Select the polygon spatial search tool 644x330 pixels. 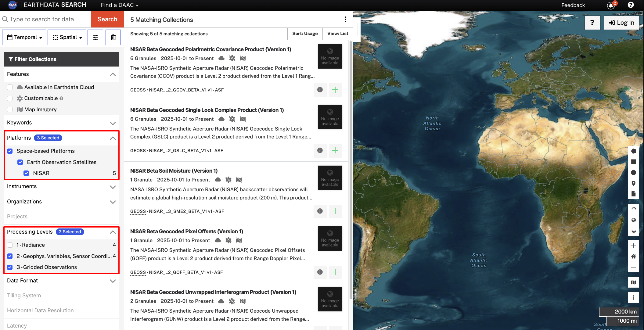pos(634,151)
